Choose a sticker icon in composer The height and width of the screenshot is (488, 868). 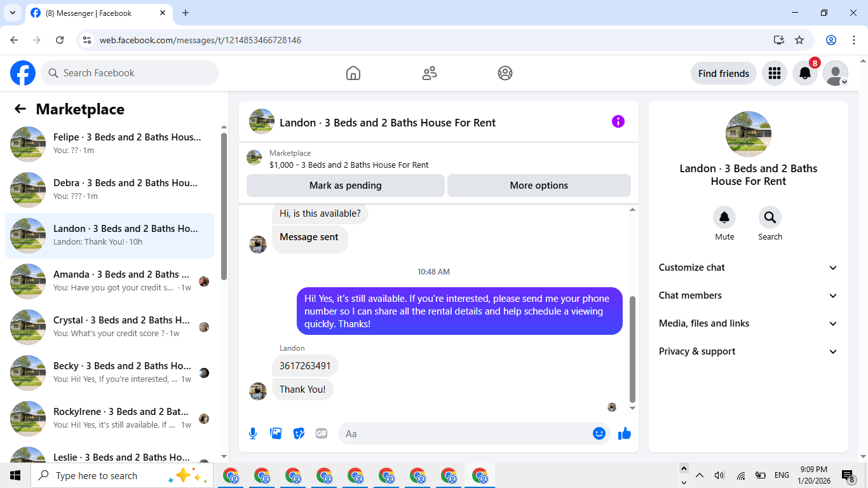pyautogui.click(x=299, y=433)
